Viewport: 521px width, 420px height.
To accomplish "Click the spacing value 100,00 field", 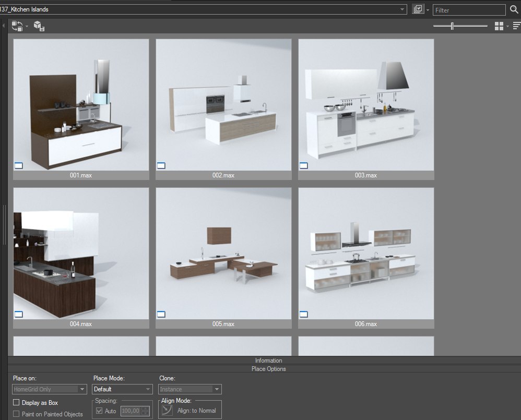I will [131, 411].
